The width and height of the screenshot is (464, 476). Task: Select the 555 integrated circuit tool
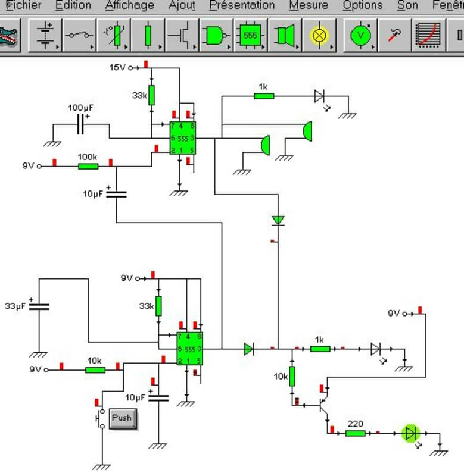[x=251, y=36]
